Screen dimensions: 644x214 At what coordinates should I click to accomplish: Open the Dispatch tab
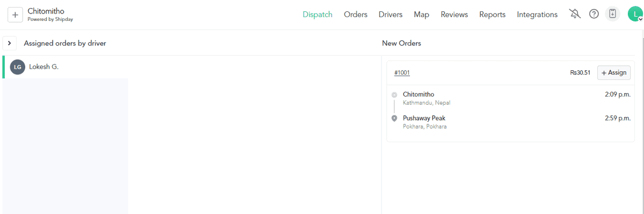point(317,14)
